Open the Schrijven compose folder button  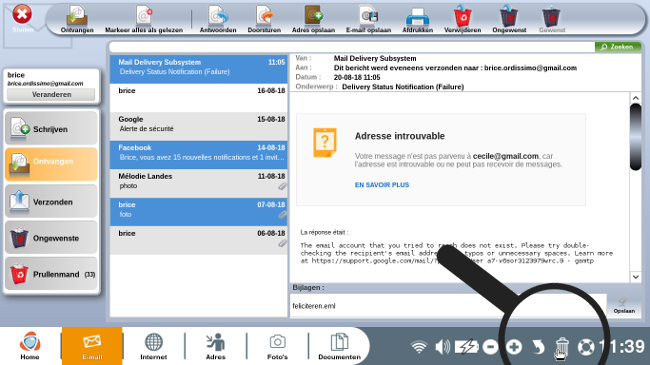click(x=51, y=129)
